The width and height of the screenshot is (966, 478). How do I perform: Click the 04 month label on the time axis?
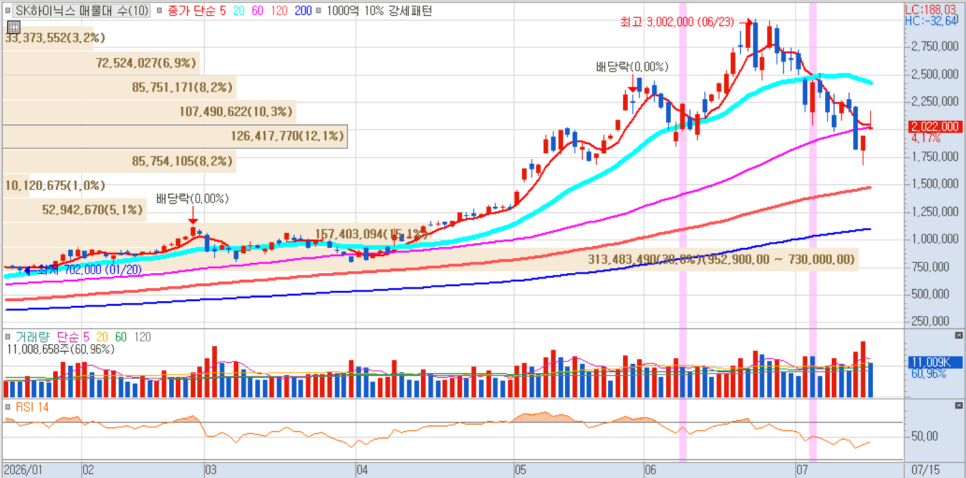click(362, 470)
